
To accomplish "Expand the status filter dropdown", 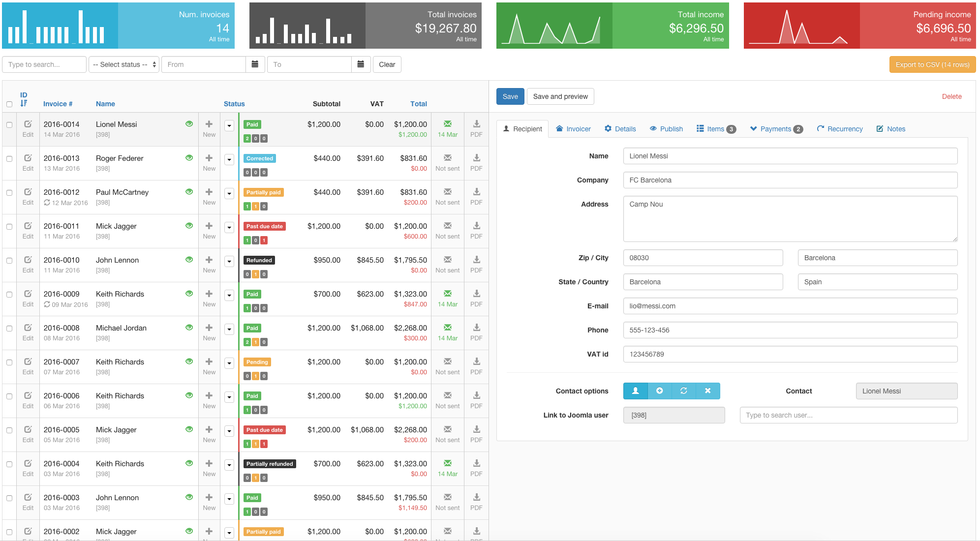I will coord(123,64).
